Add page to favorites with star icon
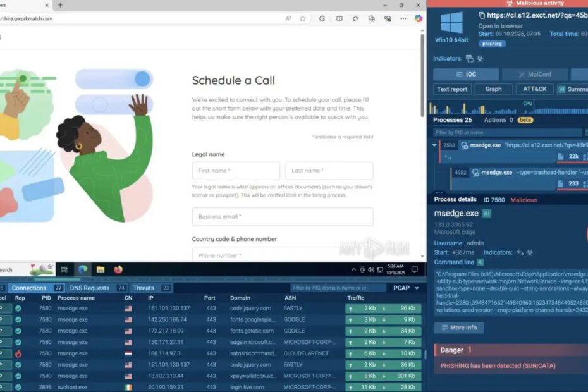Image resolution: width=588 pixels, height=392 pixels. coord(303,18)
